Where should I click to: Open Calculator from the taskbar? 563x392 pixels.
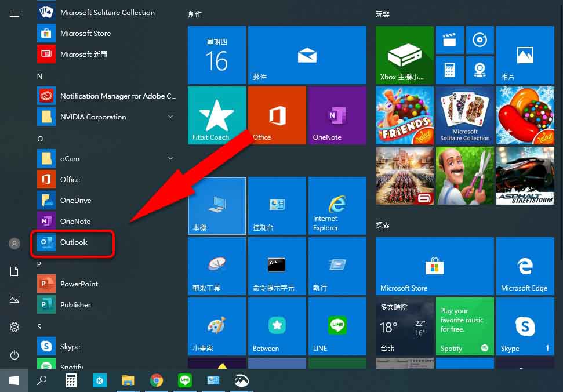tap(71, 380)
